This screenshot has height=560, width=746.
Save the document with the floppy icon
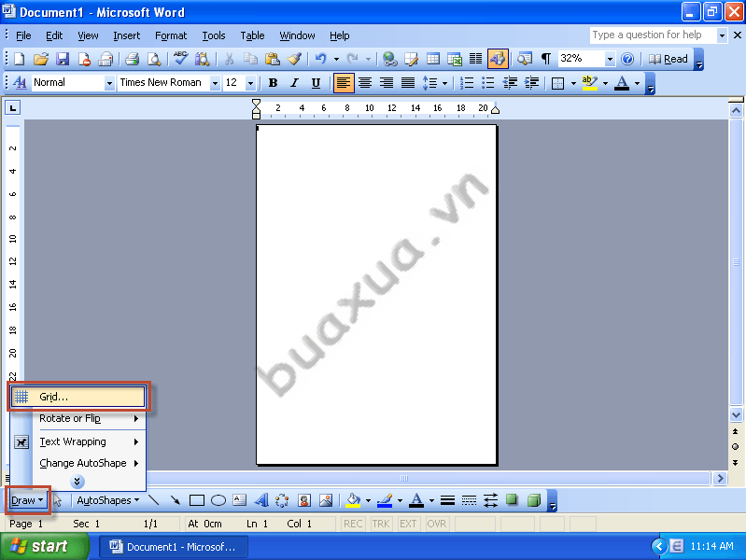[x=63, y=59]
